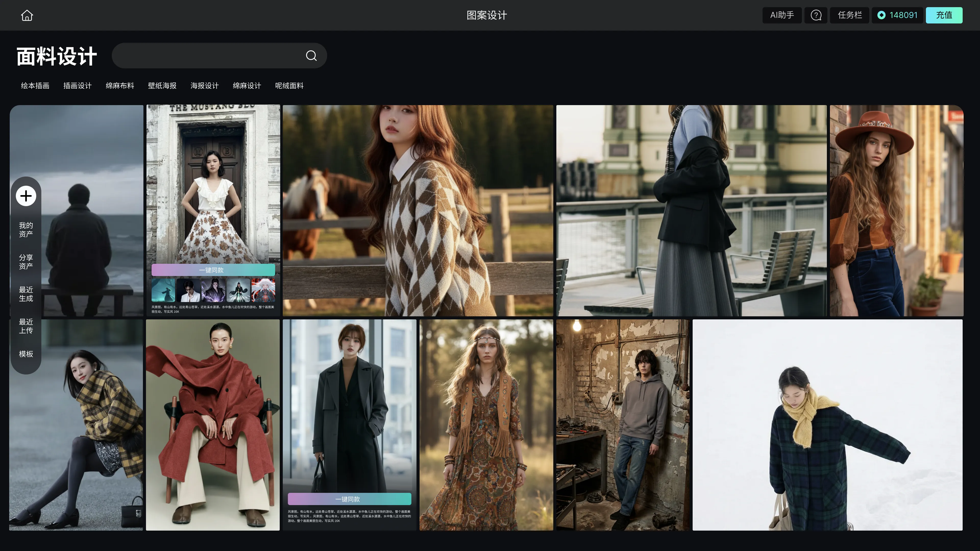Open 最近生成 in the sidebar

26,294
